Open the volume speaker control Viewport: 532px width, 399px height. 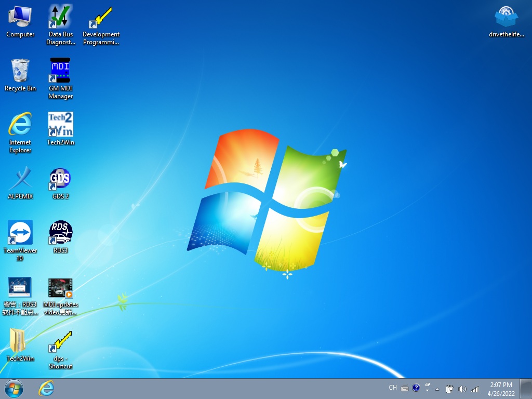point(462,389)
